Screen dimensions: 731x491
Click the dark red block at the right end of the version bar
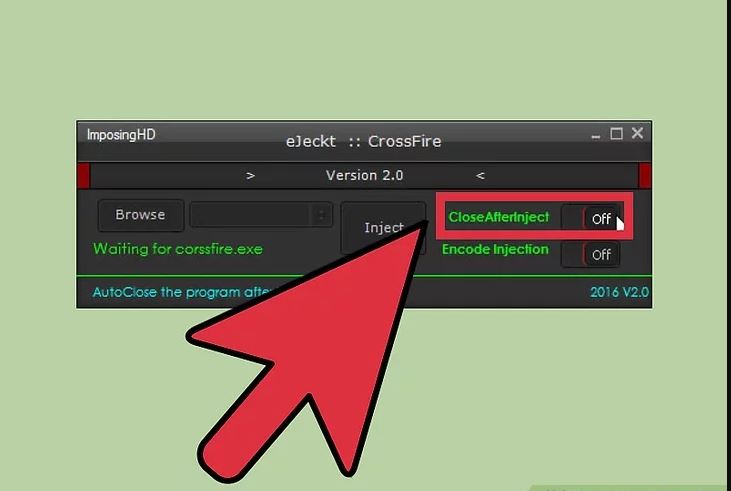[645, 176]
